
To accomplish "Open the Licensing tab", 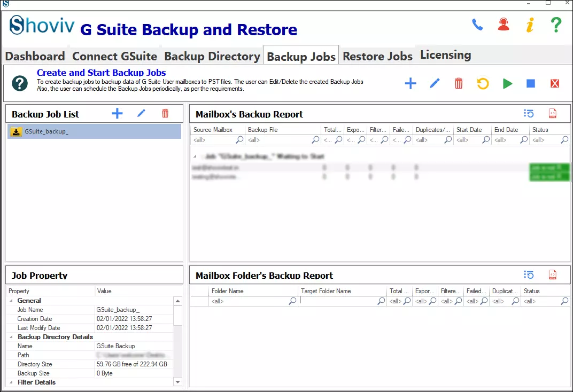I will (x=445, y=55).
